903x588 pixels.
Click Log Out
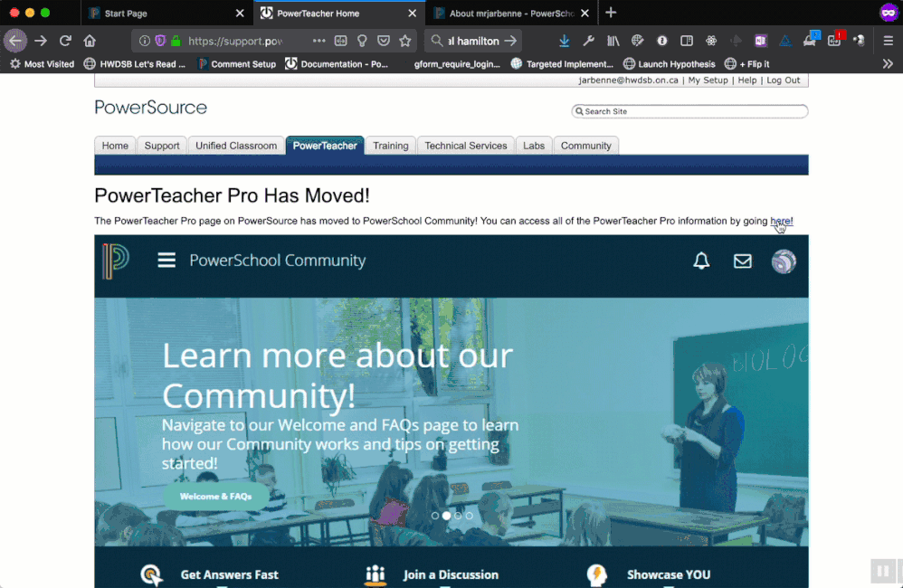coord(784,80)
